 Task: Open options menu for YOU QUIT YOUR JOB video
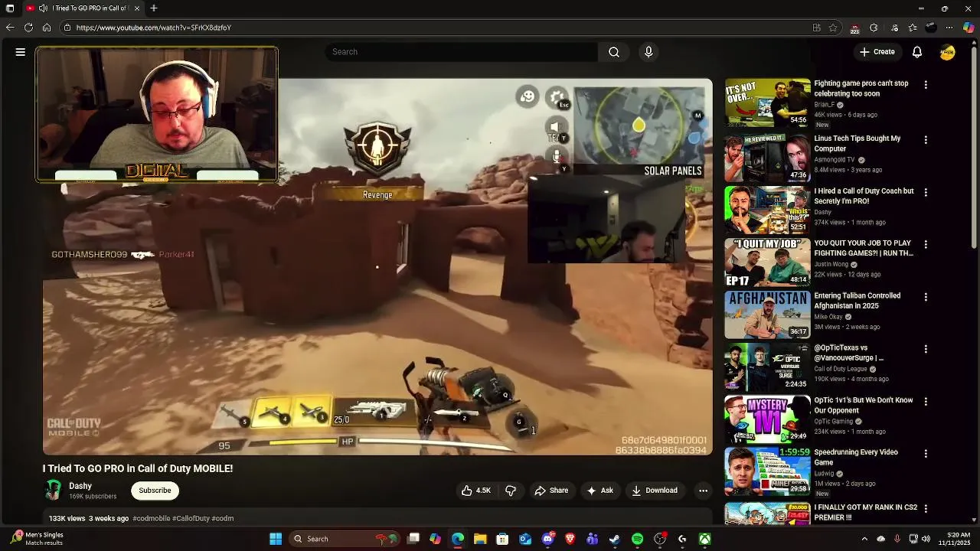tap(926, 244)
